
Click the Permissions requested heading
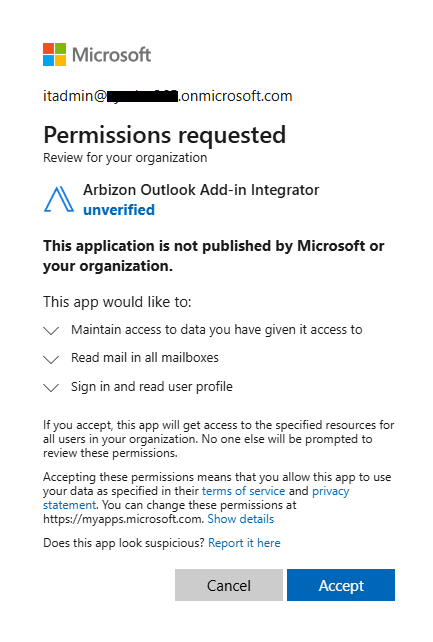[x=165, y=135]
